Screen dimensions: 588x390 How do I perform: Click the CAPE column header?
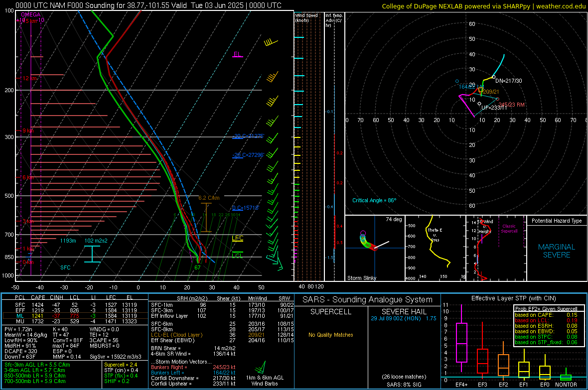pyautogui.click(x=38, y=297)
